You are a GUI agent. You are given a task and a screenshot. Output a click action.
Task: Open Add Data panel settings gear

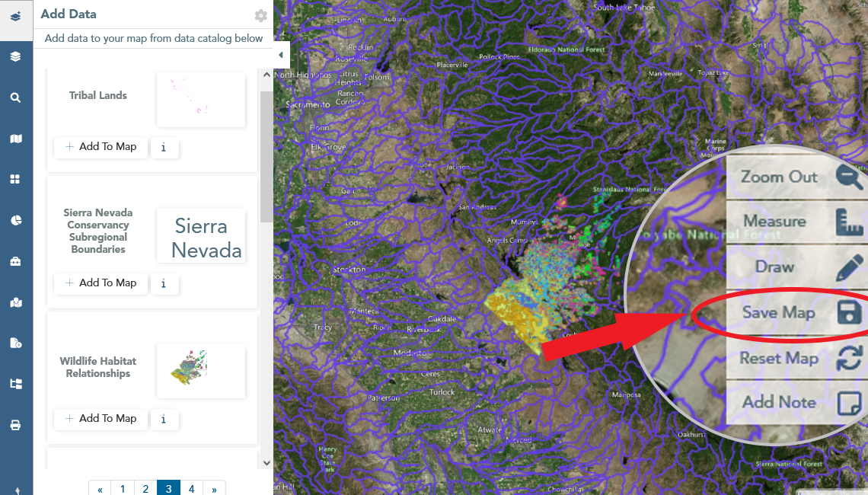pyautogui.click(x=260, y=15)
